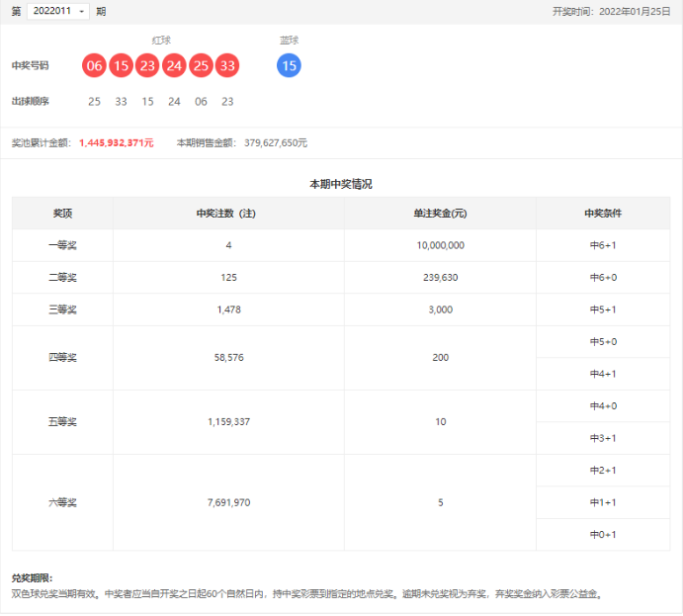Click the red ball numbered 24
The width and height of the screenshot is (683, 616).
174,65
